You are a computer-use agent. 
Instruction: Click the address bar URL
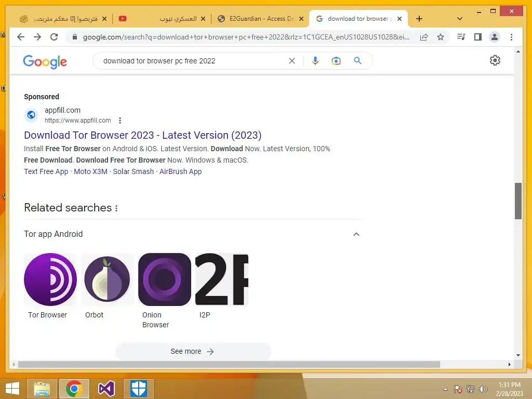[246, 37]
